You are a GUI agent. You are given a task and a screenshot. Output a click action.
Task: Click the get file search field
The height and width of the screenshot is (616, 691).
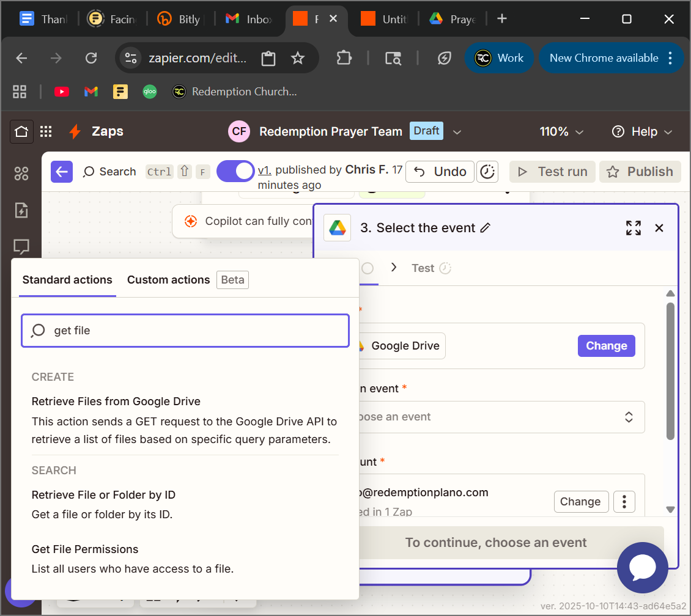click(x=185, y=331)
